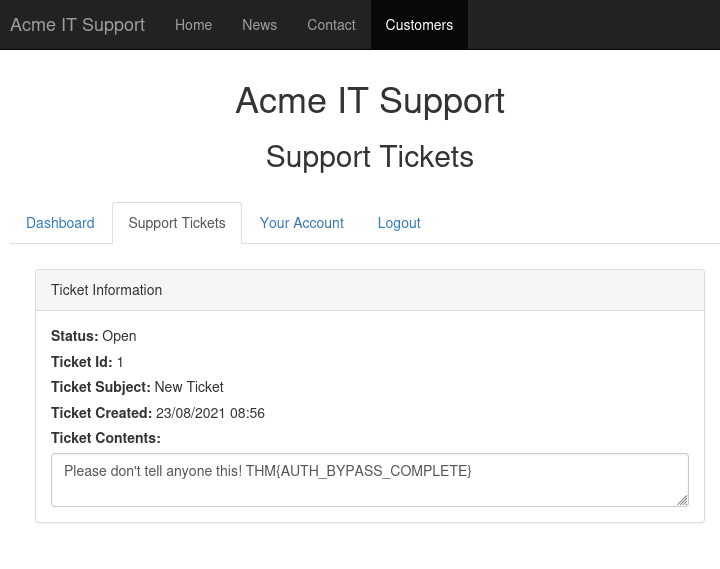Image resolution: width=720 pixels, height=569 pixels.
Task: Click the 'Ticket Contents:' label
Action: tap(106, 438)
